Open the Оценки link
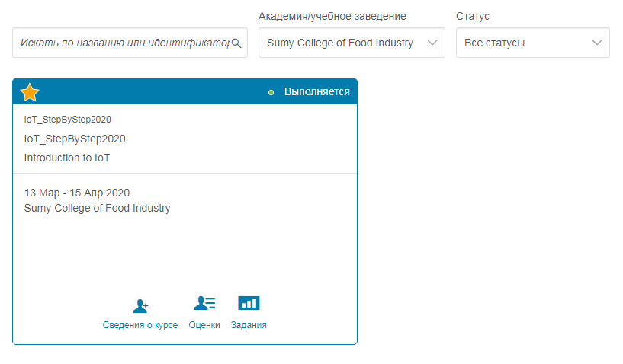The image size is (623, 364). point(204,324)
